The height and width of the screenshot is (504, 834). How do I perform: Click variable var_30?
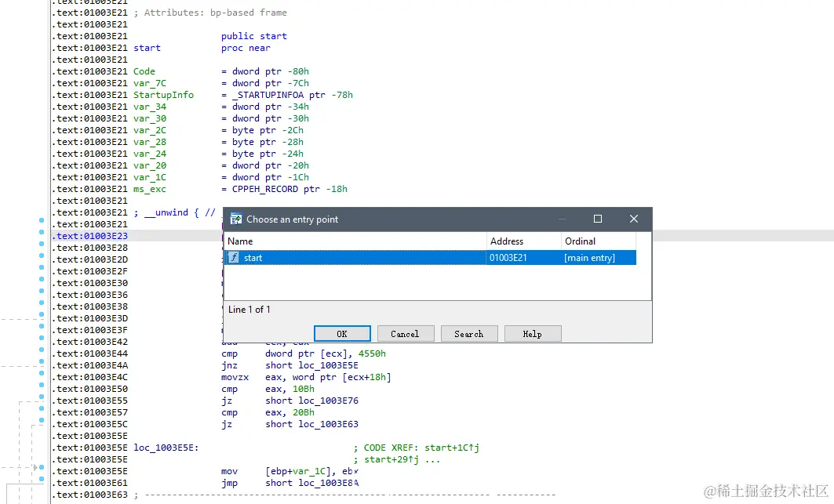[x=149, y=118]
